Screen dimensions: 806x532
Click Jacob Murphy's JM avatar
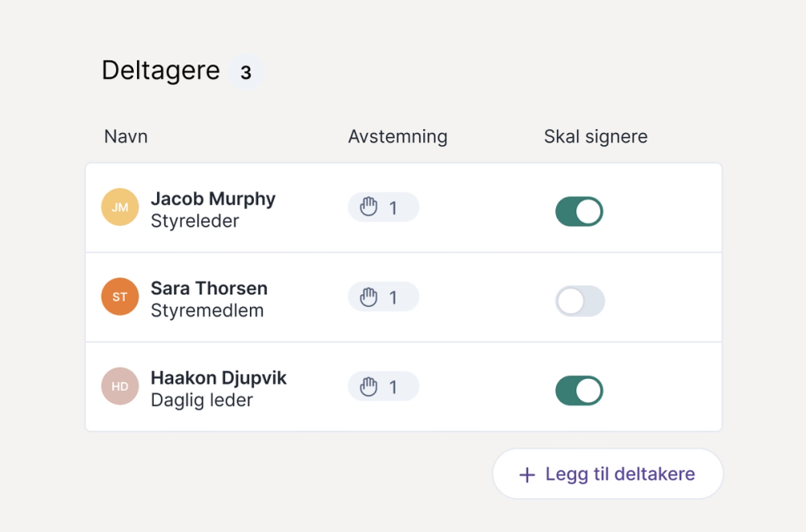click(120, 207)
